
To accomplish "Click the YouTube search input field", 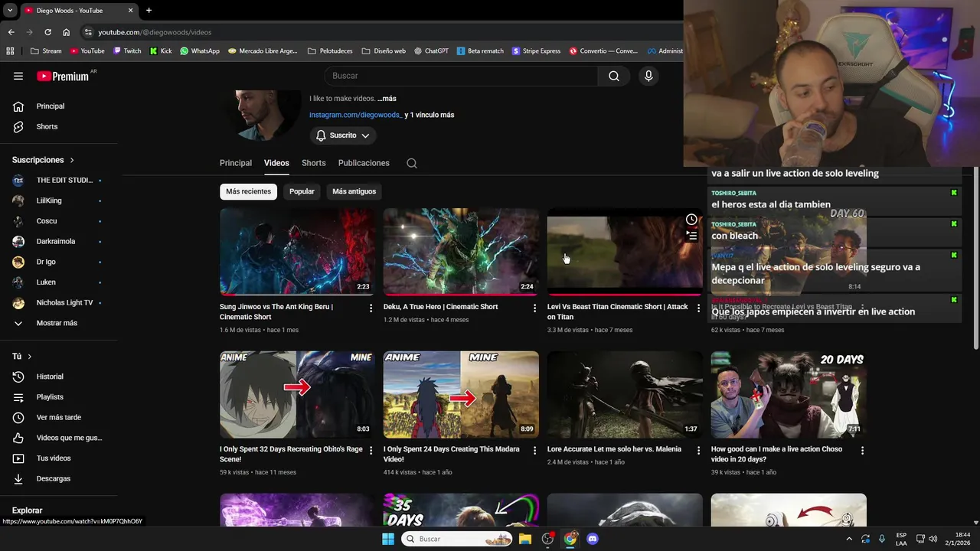I will (x=461, y=76).
